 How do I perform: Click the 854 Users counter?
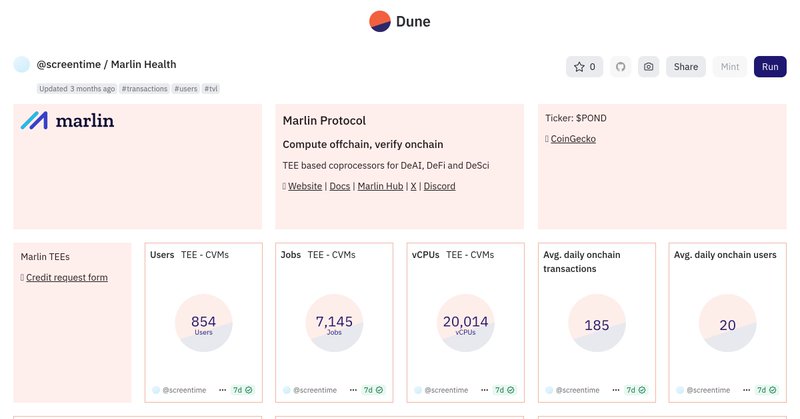pyautogui.click(x=204, y=324)
